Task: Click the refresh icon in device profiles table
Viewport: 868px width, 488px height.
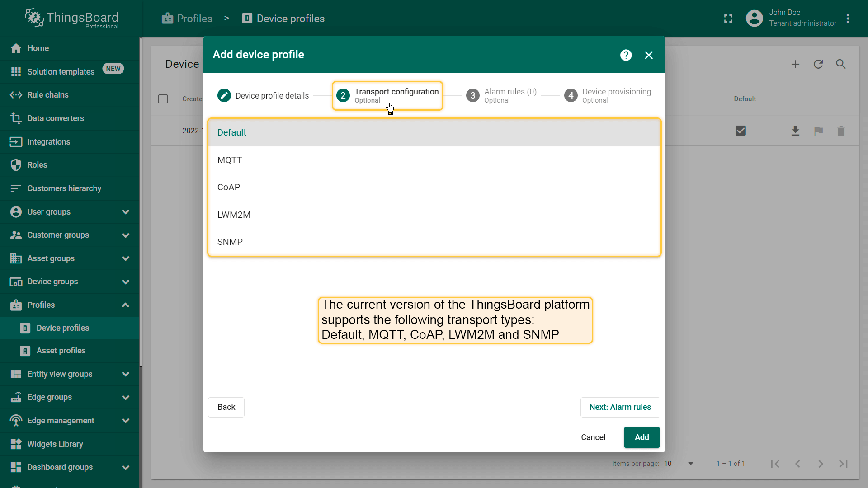Action: [x=818, y=64]
